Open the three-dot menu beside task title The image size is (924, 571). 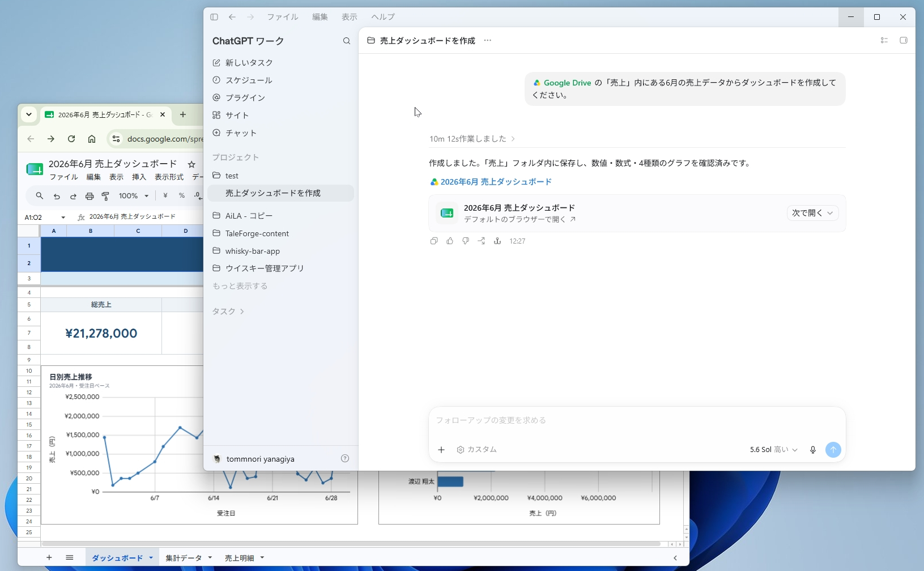tap(488, 40)
